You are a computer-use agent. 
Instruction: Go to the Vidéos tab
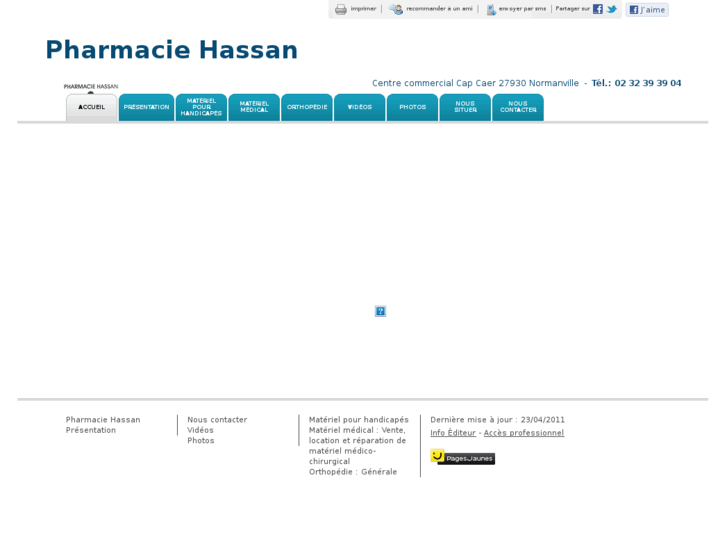(x=360, y=108)
